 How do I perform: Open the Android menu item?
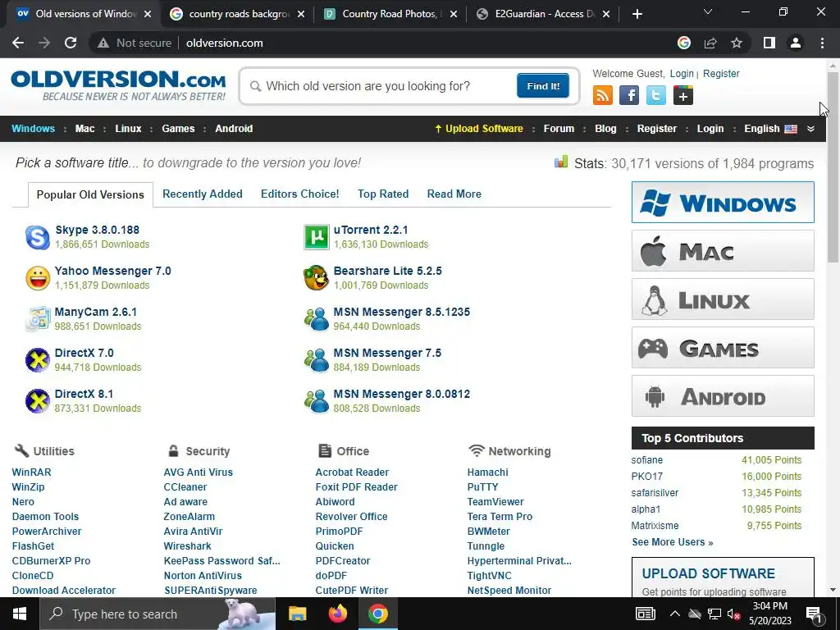pos(234,129)
